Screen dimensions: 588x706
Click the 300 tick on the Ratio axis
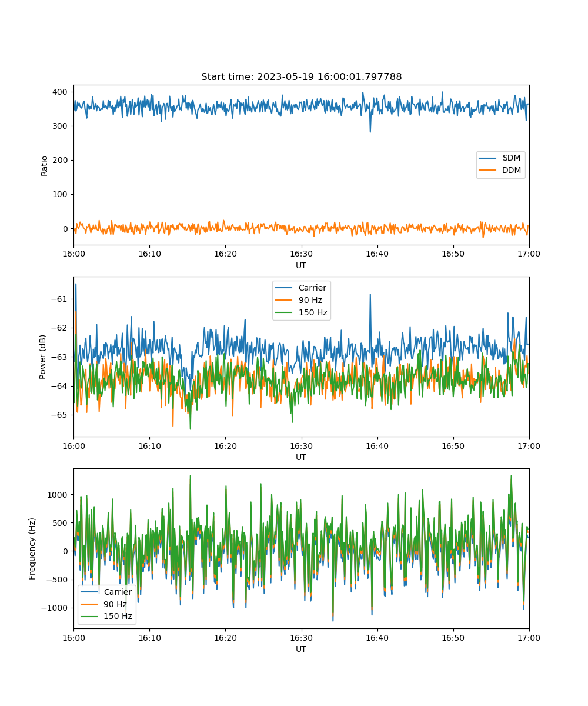pyautogui.click(x=61, y=126)
